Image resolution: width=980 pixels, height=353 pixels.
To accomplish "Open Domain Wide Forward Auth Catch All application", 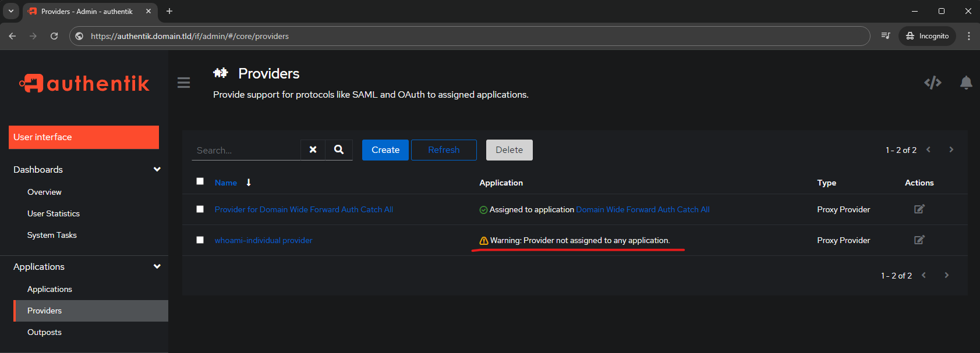I will coord(643,209).
